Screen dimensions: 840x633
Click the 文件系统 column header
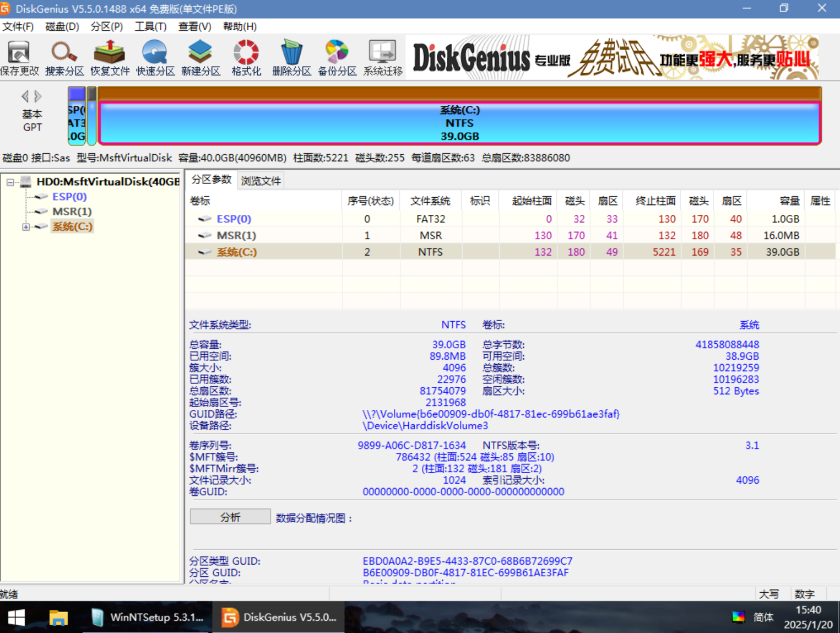coord(431,201)
